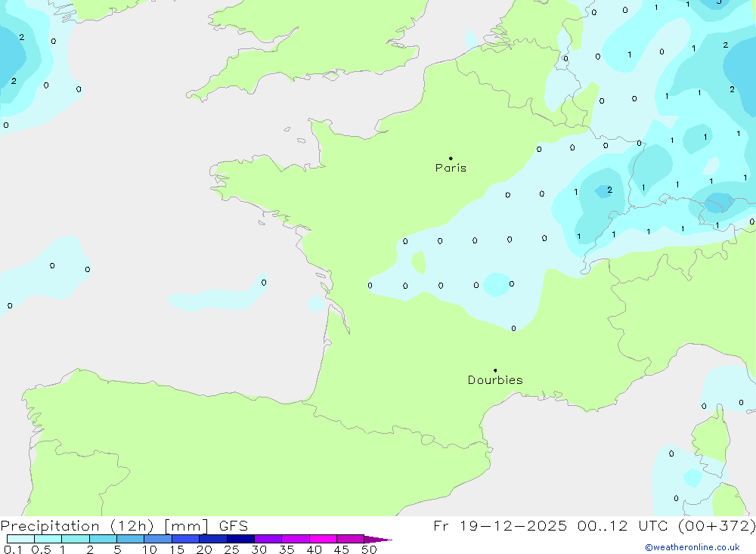This screenshot has height=554, width=756.
Task: Click the '(00+372)' forecast hour text
Action: point(717,526)
